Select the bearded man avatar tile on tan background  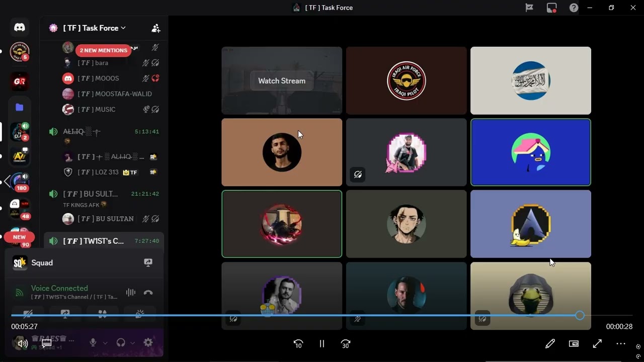click(x=282, y=152)
